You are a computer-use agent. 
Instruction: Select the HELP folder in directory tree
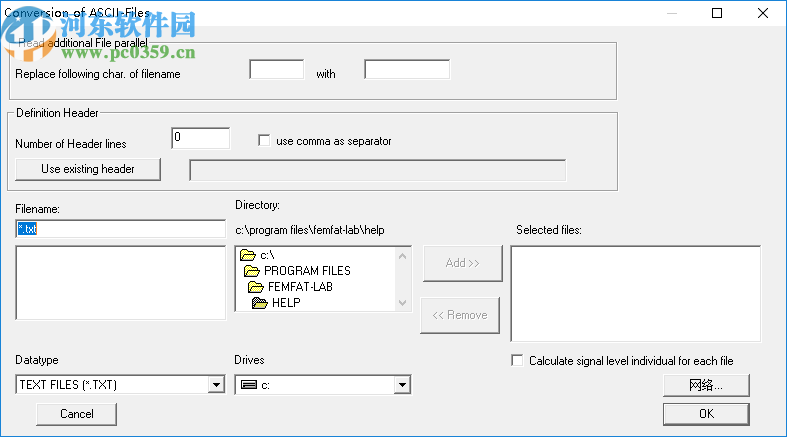[x=286, y=303]
